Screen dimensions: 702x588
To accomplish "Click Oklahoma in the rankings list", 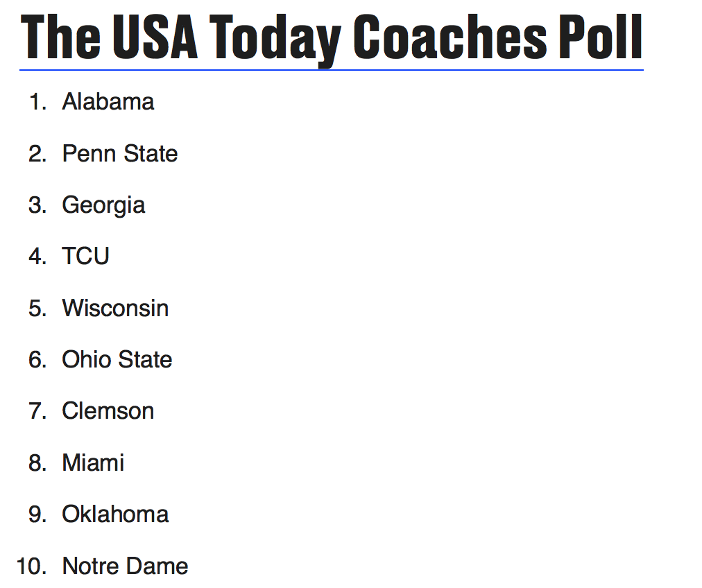I will 115,514.
